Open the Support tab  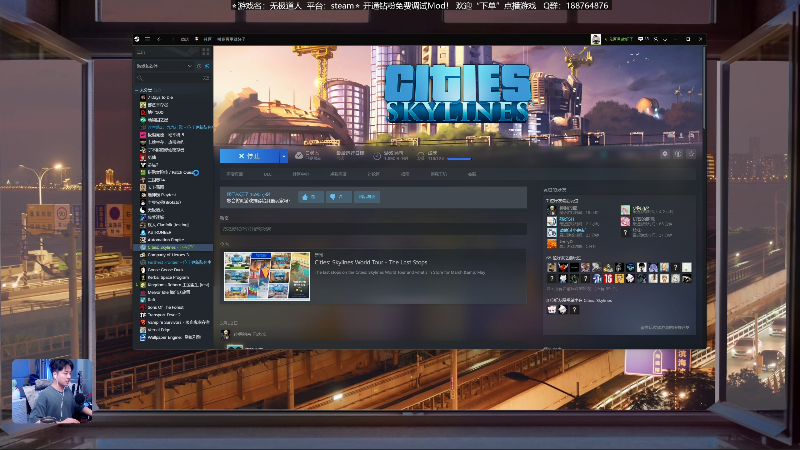[472, 174]
